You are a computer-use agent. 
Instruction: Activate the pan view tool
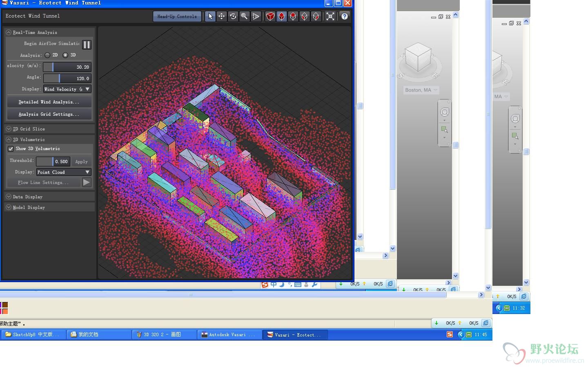point(221,16)
